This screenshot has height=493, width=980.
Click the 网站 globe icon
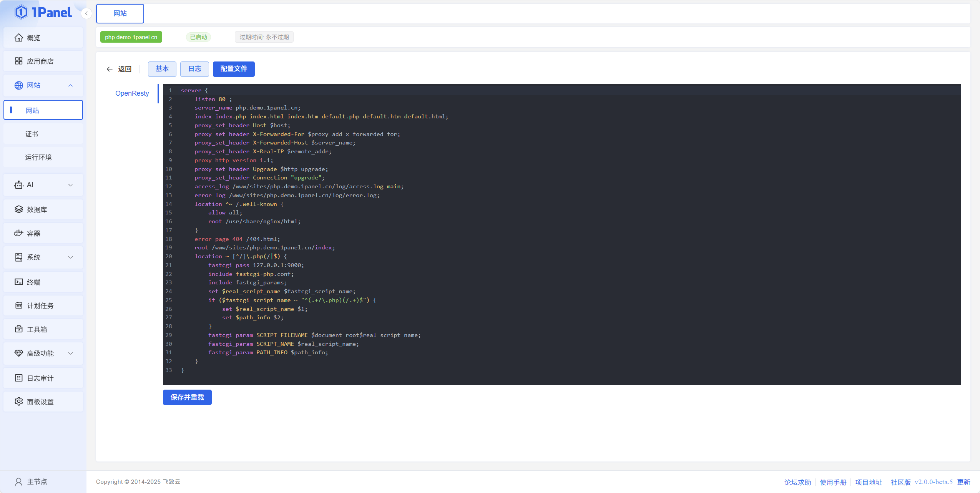[x=19, y=85]
